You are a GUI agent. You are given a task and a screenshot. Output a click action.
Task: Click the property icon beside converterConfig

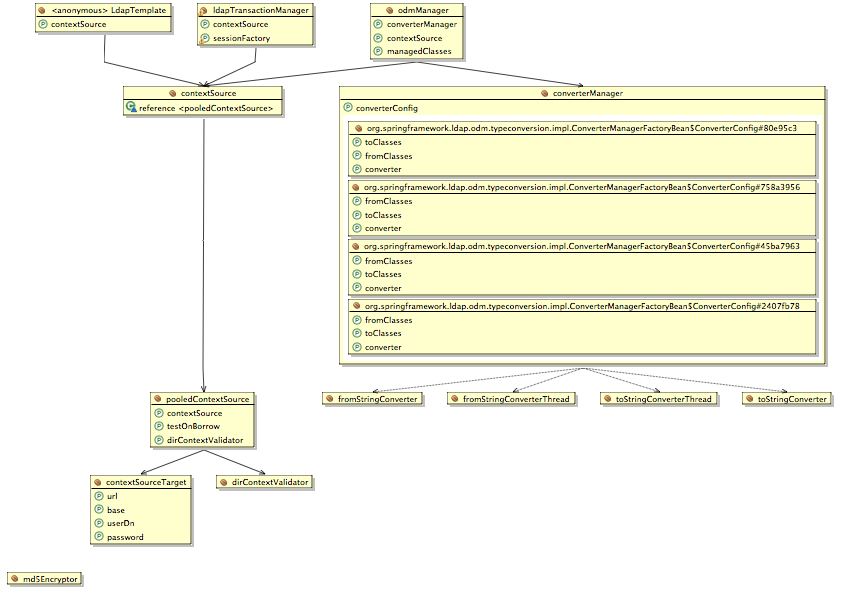[348, 108]
